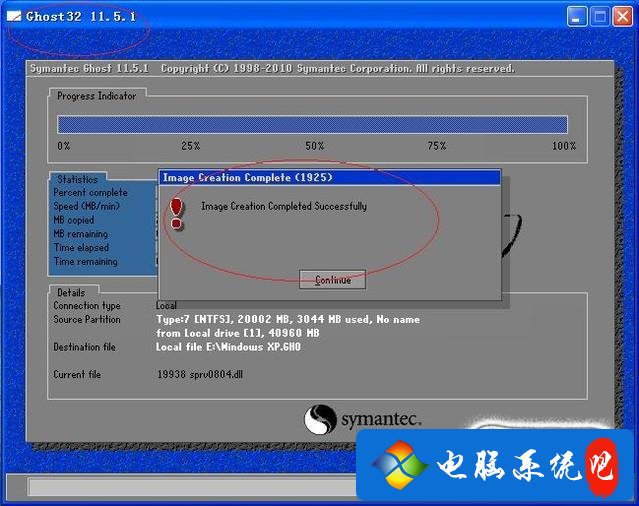Click the "Time remaining" label
Screen dimensions: 639x506
point(86,262)
